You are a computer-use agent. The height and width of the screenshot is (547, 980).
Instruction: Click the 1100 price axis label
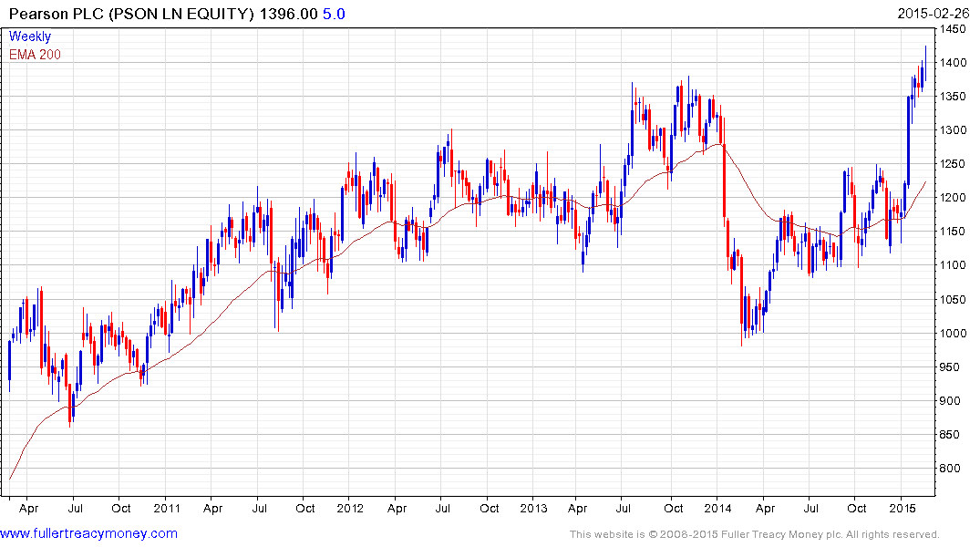[954, 265]
